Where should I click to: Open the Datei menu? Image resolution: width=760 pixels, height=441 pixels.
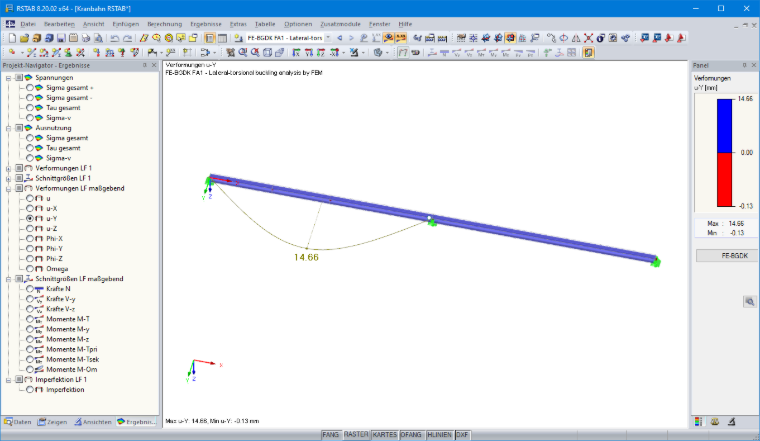tap(28, 24)
